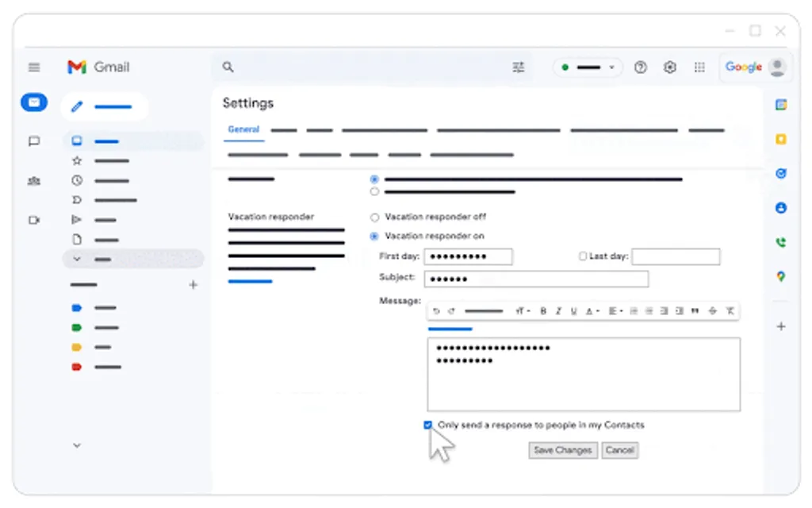Click the Last day date field

(x=676, y=256)
